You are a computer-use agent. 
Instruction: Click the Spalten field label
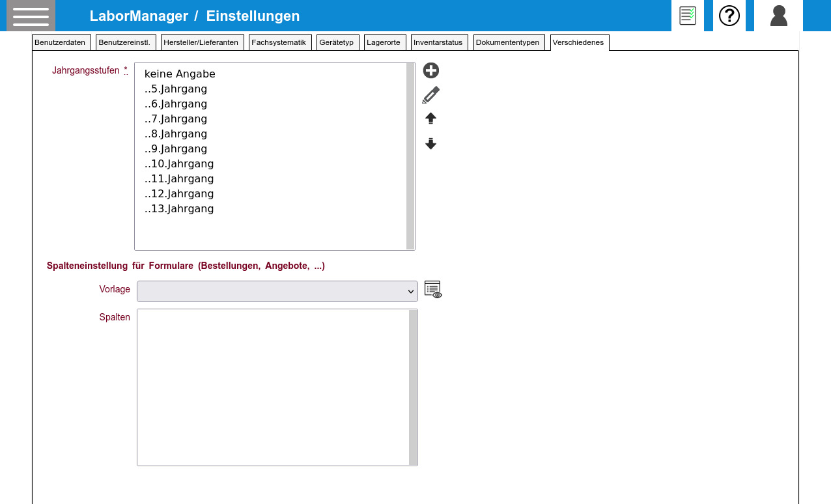pos(115,317)
